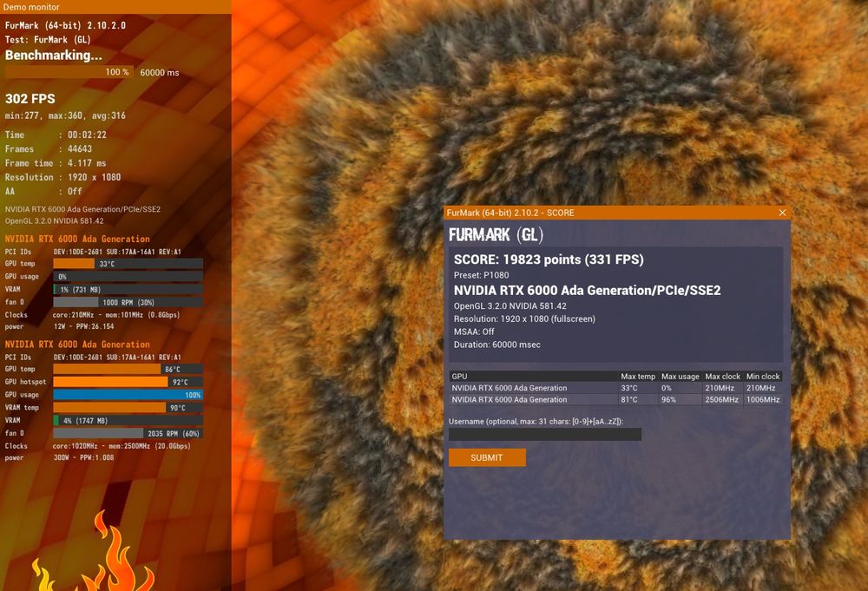The image size is (868, 591).
Task: Click the 'Test: FurMark (GL)' line
Action: pyautogui.click(x=48, y=40)
